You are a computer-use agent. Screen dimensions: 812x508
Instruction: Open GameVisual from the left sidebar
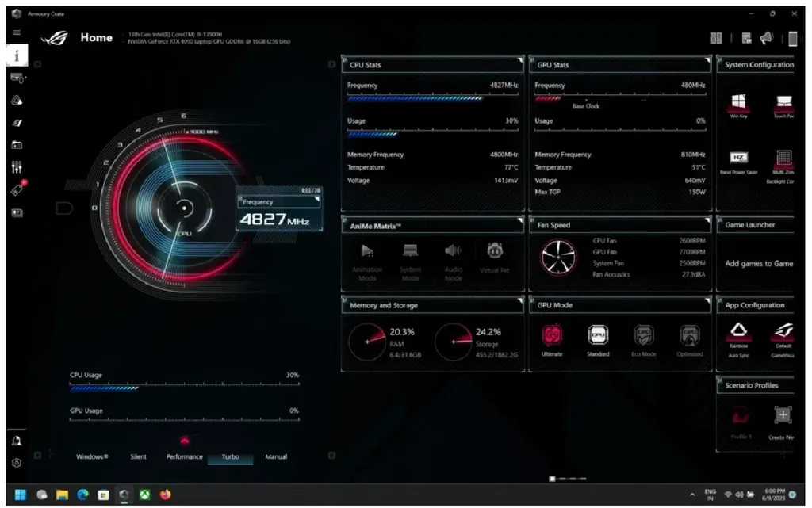point(17,123)
